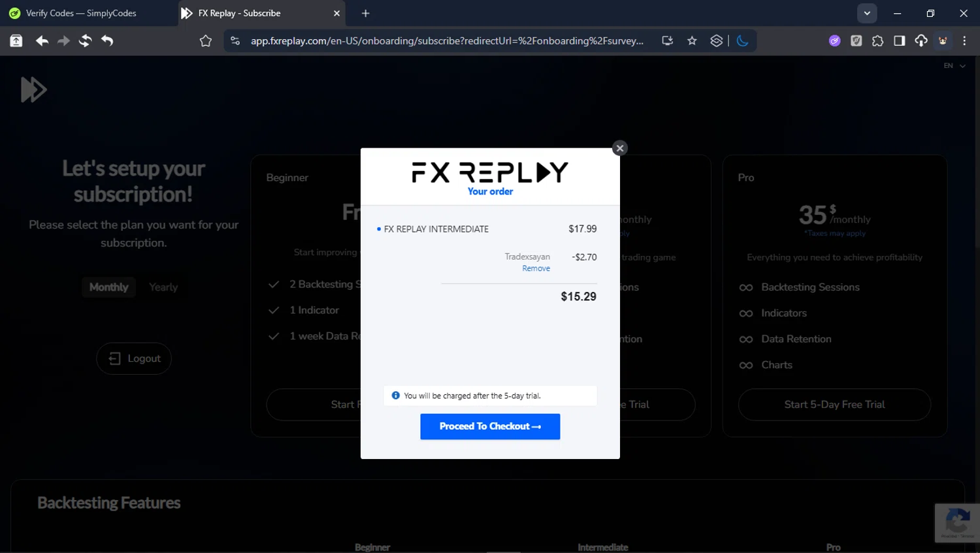Click the Beginner plan heading
Viewport: 980px width, 553px height.
coord(287,178)
